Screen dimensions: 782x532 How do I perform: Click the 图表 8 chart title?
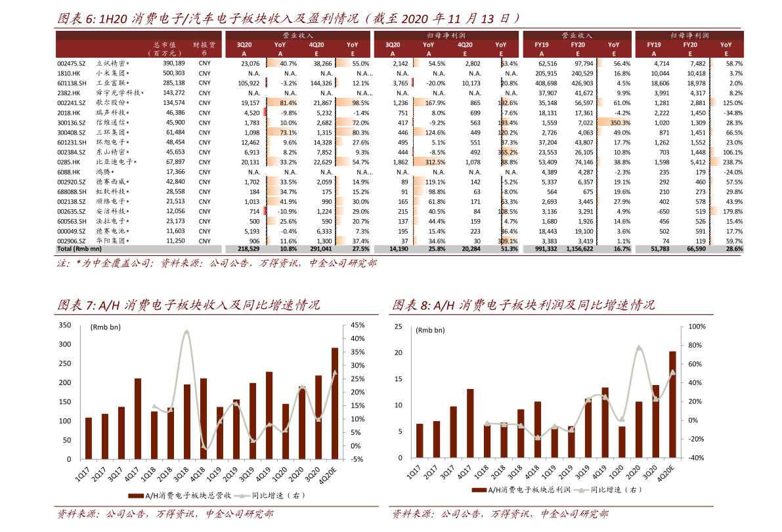tap(523, 305)
